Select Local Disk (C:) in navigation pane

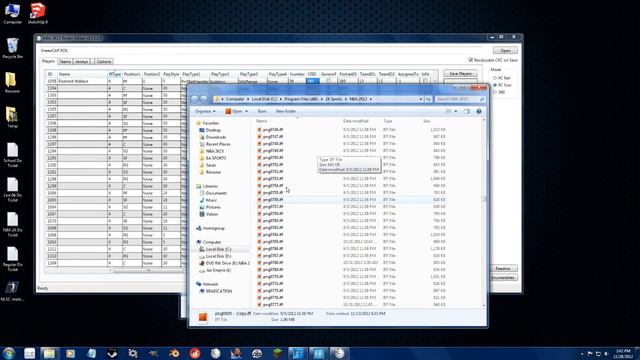[218, 249]
